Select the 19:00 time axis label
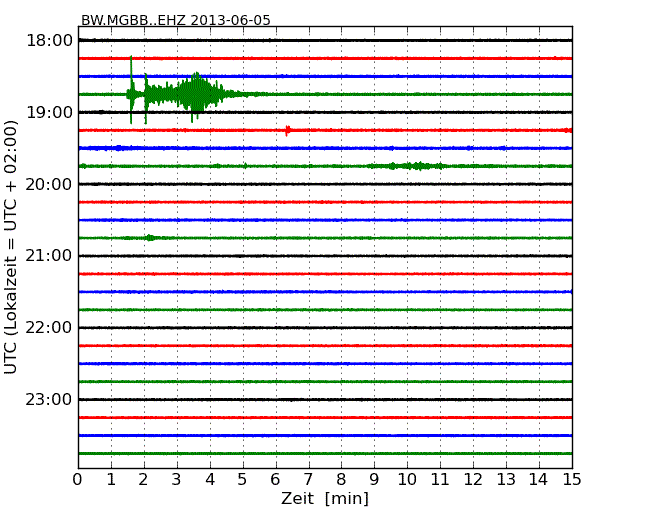The height and width of the screenshot is (520, 650). click(49, 112)
